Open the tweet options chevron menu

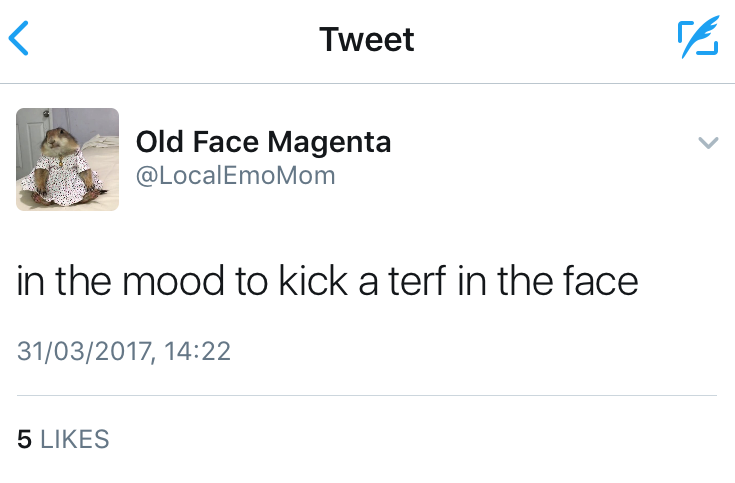(707, 143)
